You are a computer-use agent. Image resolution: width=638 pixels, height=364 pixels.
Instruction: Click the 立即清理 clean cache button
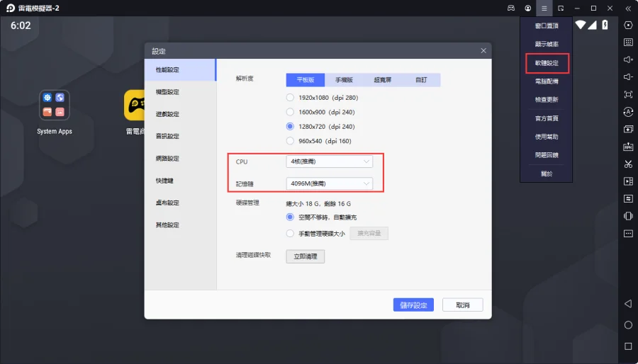(305, 256)
